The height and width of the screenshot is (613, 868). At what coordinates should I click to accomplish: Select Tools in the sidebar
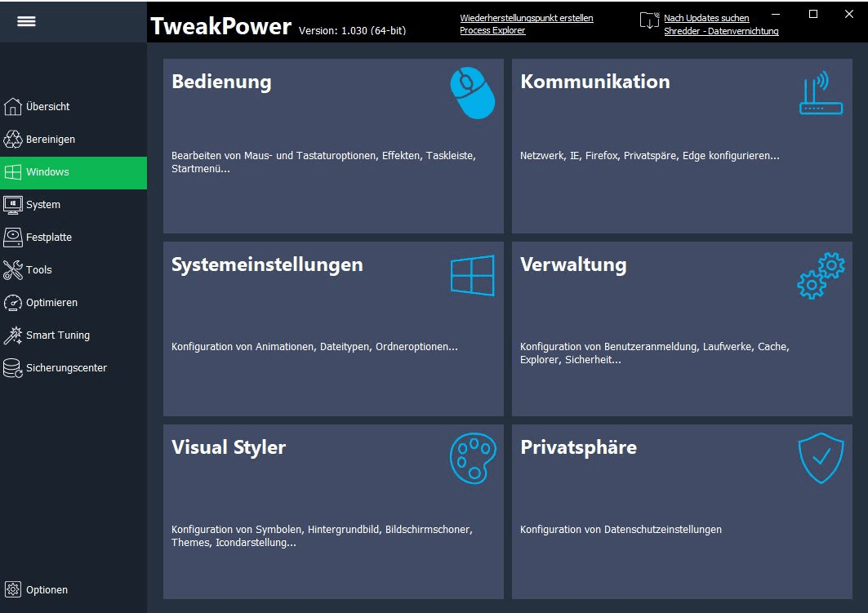[73, 270]
